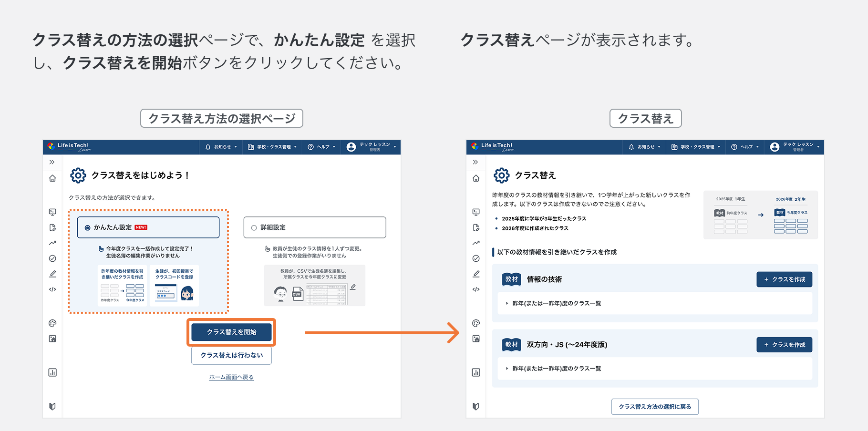Open the notifications bell icon labeled お知らせ

221,147
